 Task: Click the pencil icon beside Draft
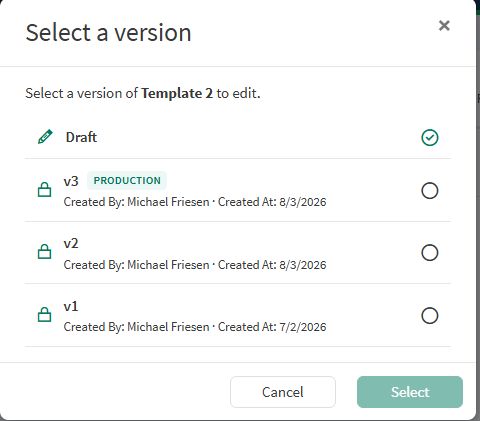coord(45,137)
